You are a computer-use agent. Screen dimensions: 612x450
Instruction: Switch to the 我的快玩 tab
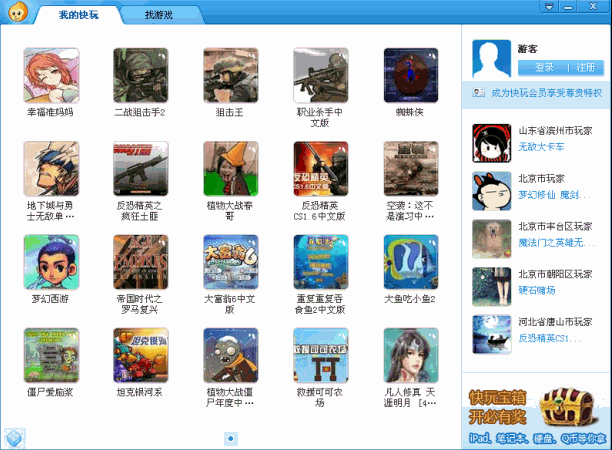(78, 15)
